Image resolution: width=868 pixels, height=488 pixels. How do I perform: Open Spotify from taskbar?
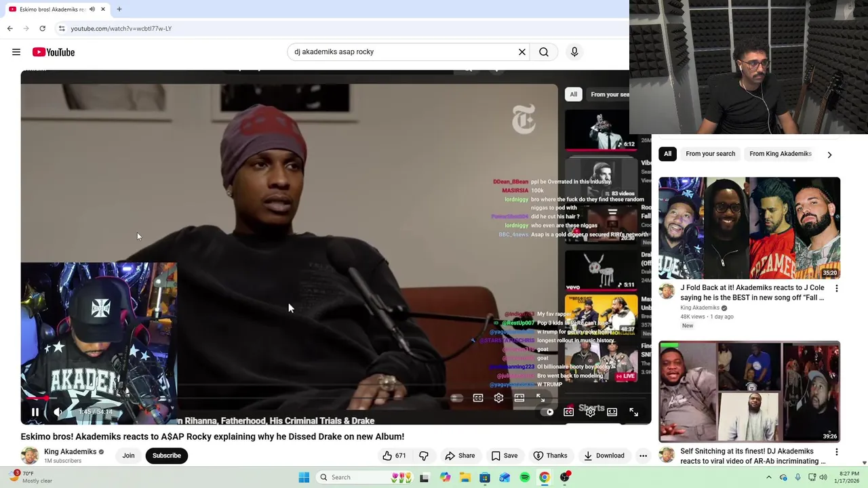tap(525, 477)
